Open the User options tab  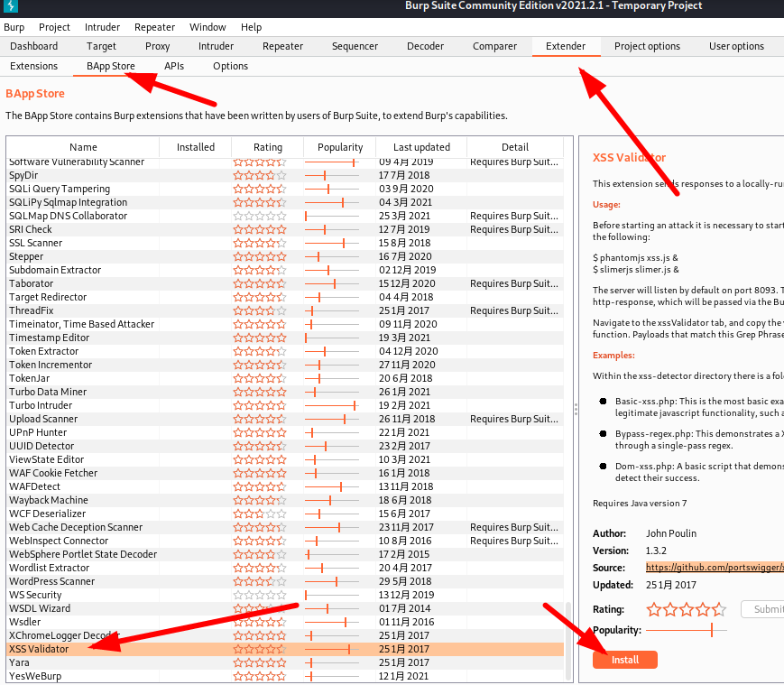736,46
